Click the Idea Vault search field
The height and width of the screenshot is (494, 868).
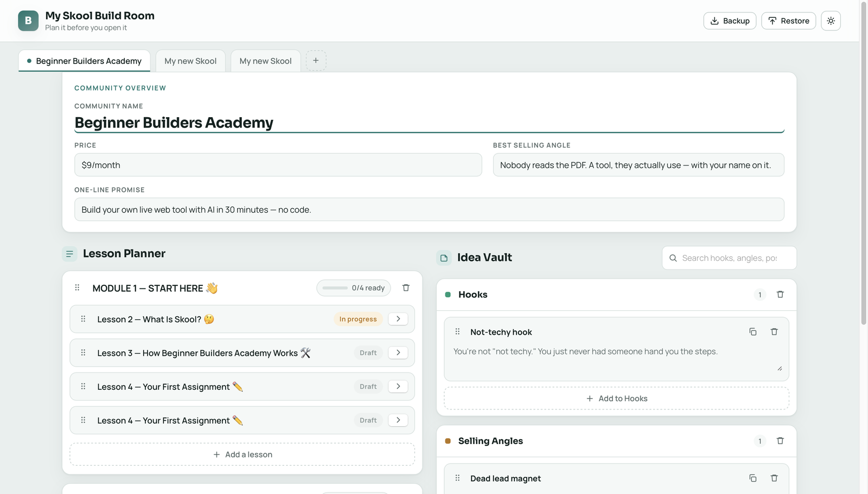(x=729, y=258)
